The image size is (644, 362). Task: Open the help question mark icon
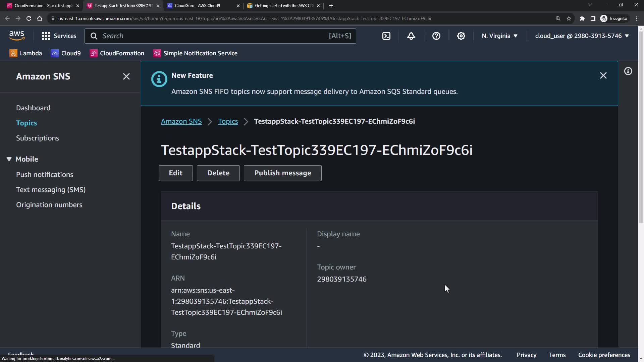coord(436,36)
